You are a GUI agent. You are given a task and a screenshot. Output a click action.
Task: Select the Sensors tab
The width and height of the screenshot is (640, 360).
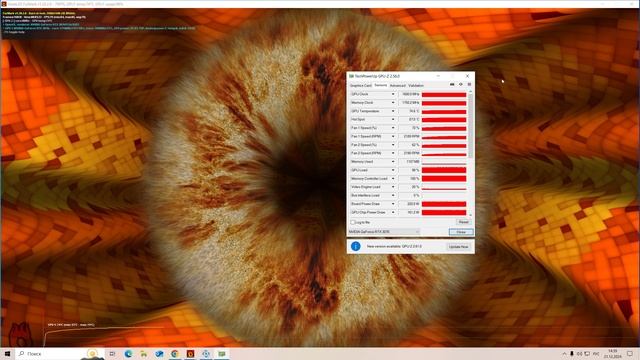[x=380, y=85]
